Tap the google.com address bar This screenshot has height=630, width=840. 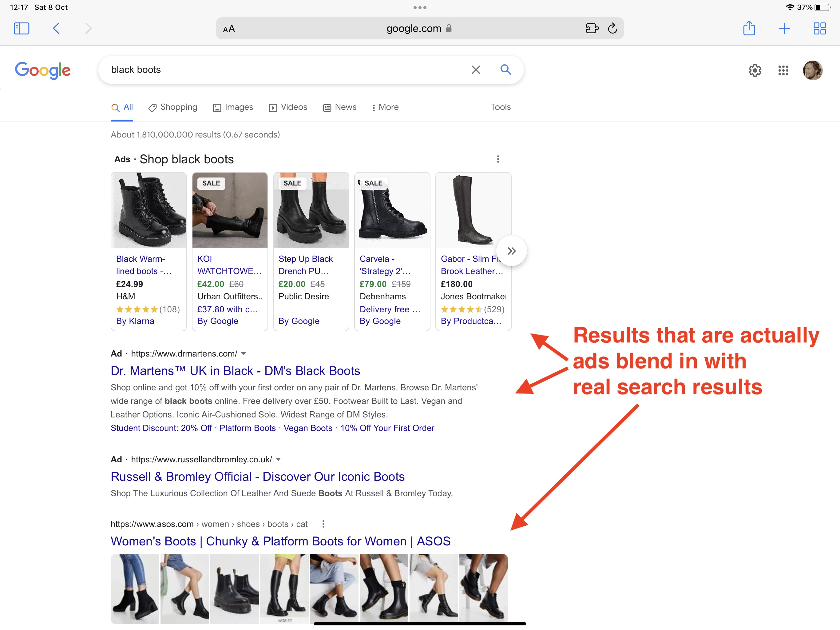coord(420,29)
